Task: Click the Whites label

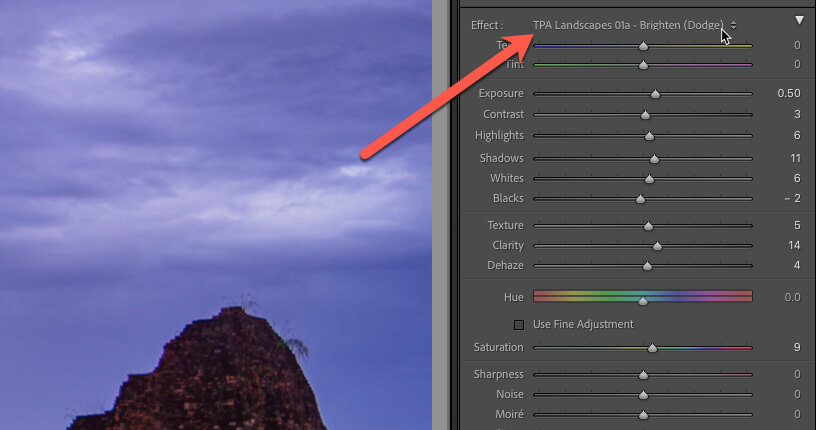Action: 506,178
